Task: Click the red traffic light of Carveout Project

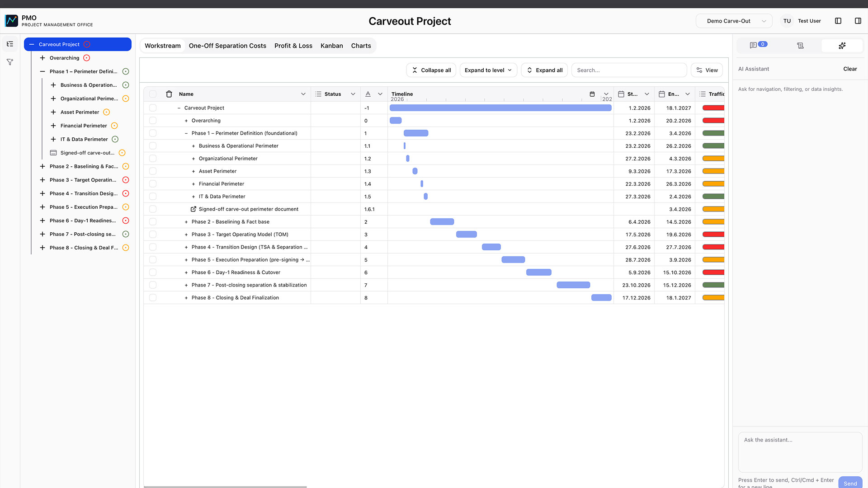Action: (x=713, y=108)
